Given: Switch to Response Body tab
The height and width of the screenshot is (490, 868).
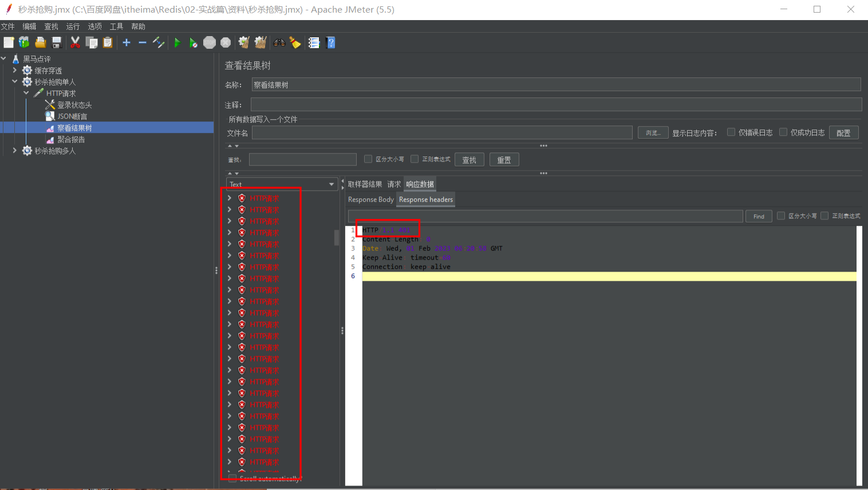Looking at the screenshot, I should pos(371,199).
